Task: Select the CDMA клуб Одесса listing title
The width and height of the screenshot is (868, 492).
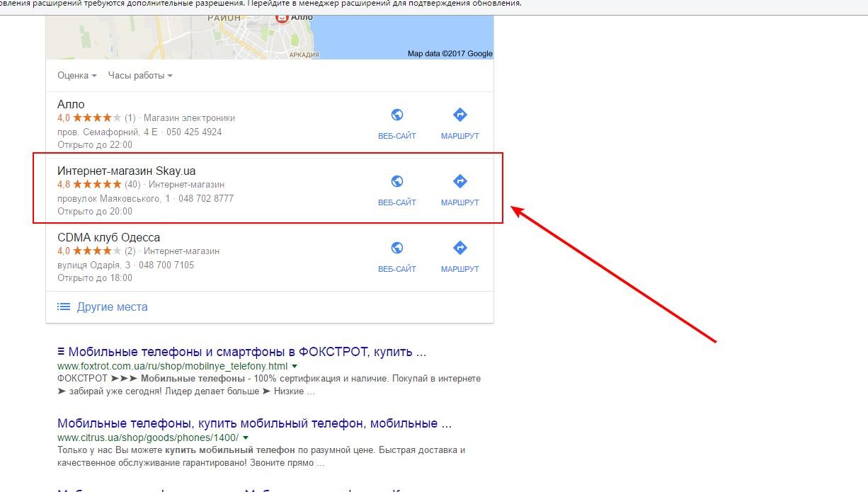Action: click(x=108, y=237)
